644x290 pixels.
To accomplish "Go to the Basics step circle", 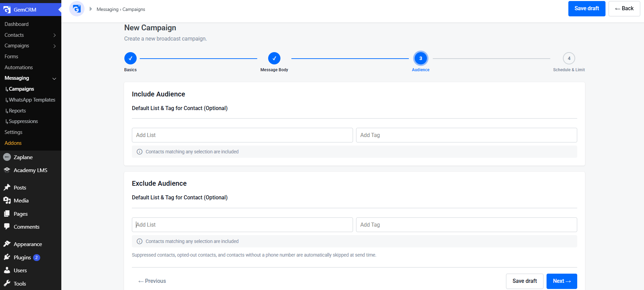I will click(131, 58).
